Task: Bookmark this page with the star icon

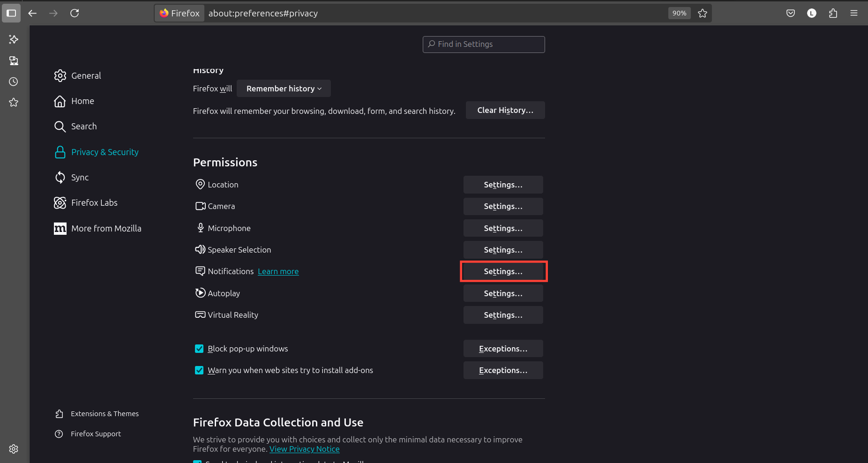Action: click(702, 13)
